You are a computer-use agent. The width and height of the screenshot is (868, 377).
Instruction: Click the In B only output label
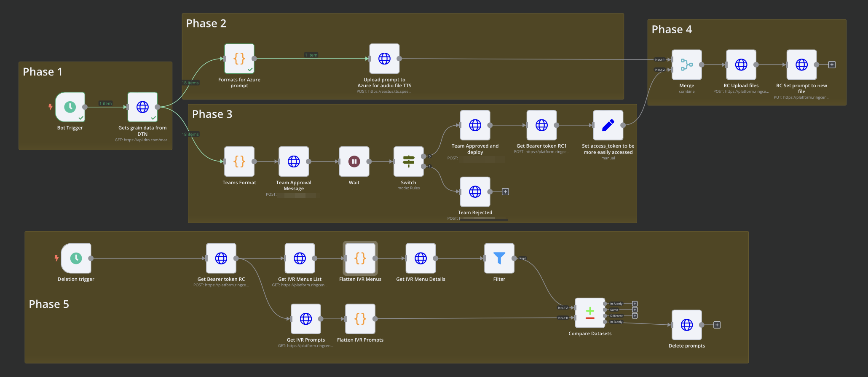coord(616,322)
